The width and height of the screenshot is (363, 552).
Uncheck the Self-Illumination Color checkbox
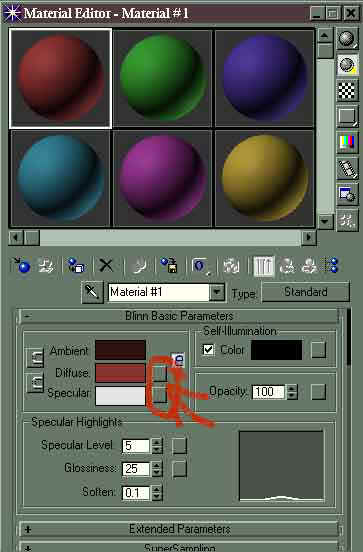(208, 350)
